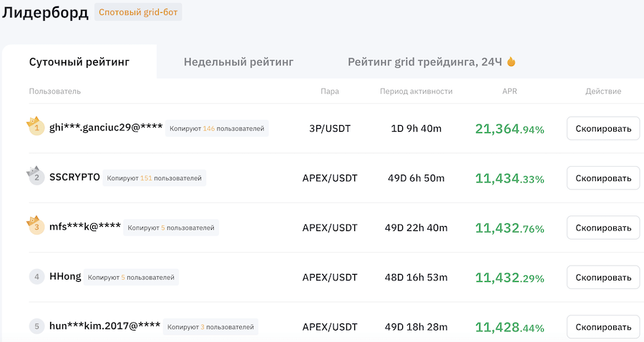The height and width of the screenshot is (342, 644).
Task: Click the Действие column header
Action: [x=603, y=91]
